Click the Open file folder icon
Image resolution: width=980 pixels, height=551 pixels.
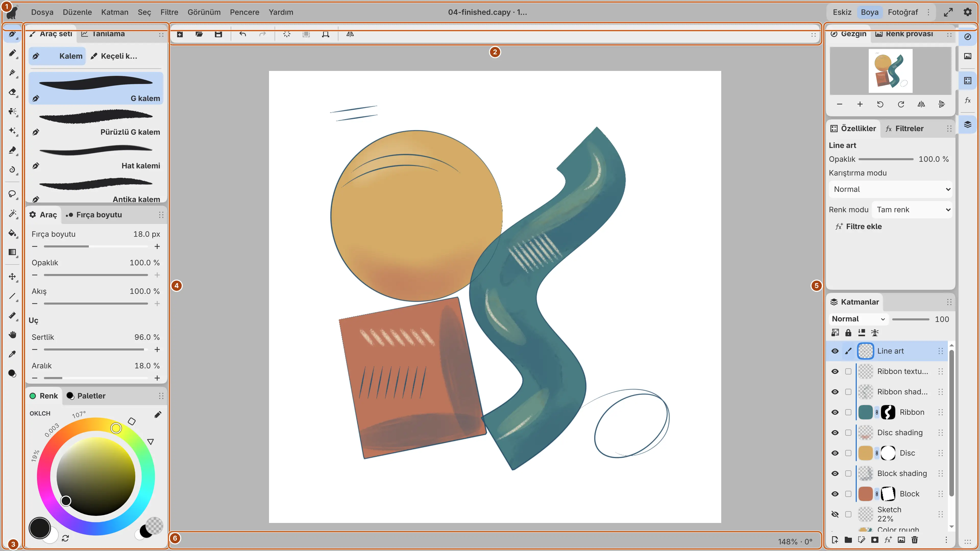coord(199,34)
